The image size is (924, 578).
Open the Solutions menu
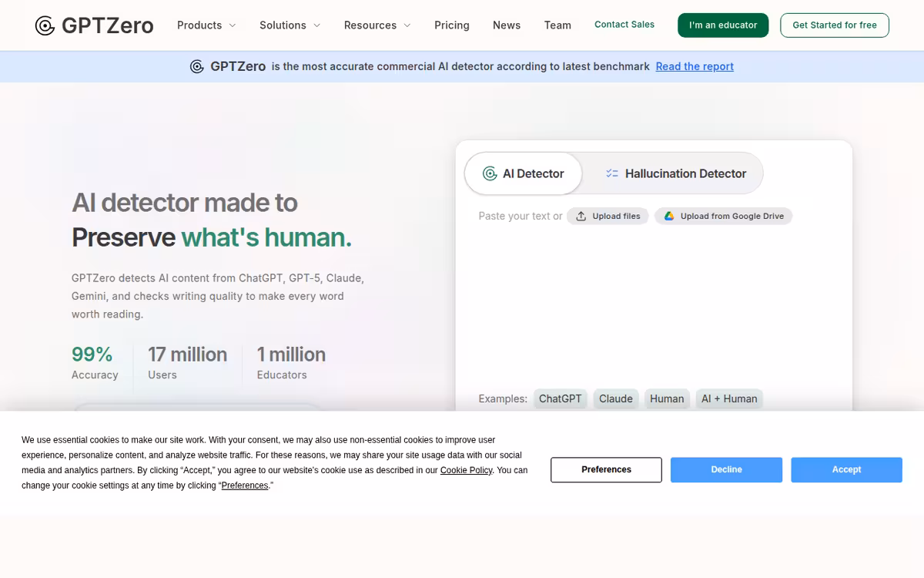click(290, 25)
